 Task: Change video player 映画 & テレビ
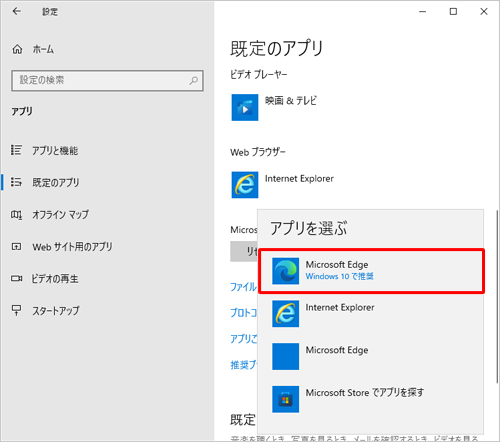(291, 101)
